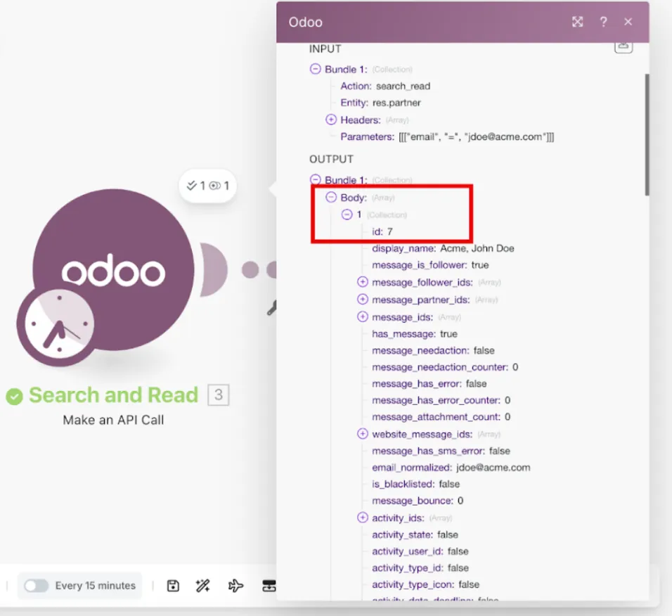Toggle the Every 15 minutes scheduling switch
Screen dimensions: 672x616
point(36,586)
